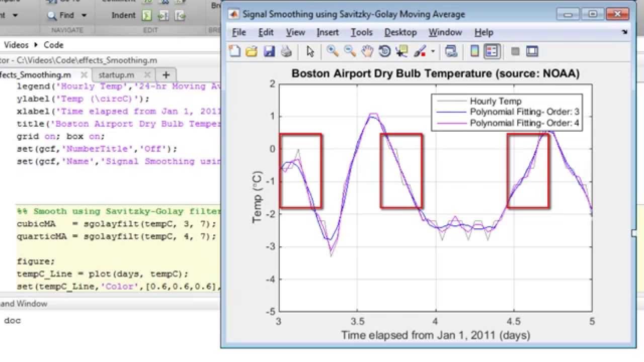Screen dimensions: 644x362
Task: Click the 'tempC_Line = plot(days, tempC);' line
Action: click(x=102, y=274)
